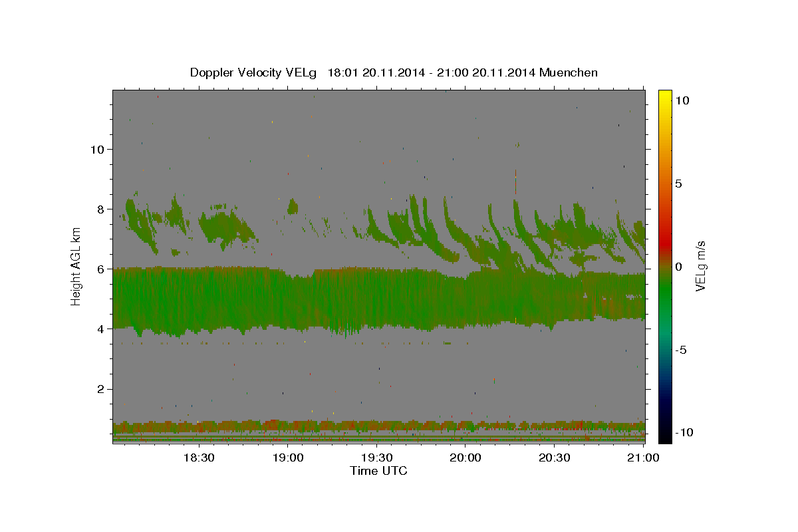
Task: Click the "Muenchen" station name in the title
Action: tap(569, 72)
